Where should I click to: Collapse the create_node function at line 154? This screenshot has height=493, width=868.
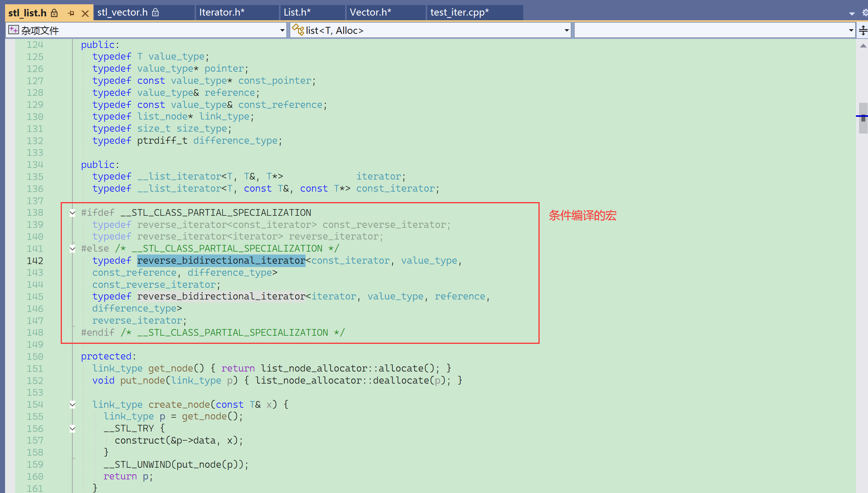click(72, 405)
